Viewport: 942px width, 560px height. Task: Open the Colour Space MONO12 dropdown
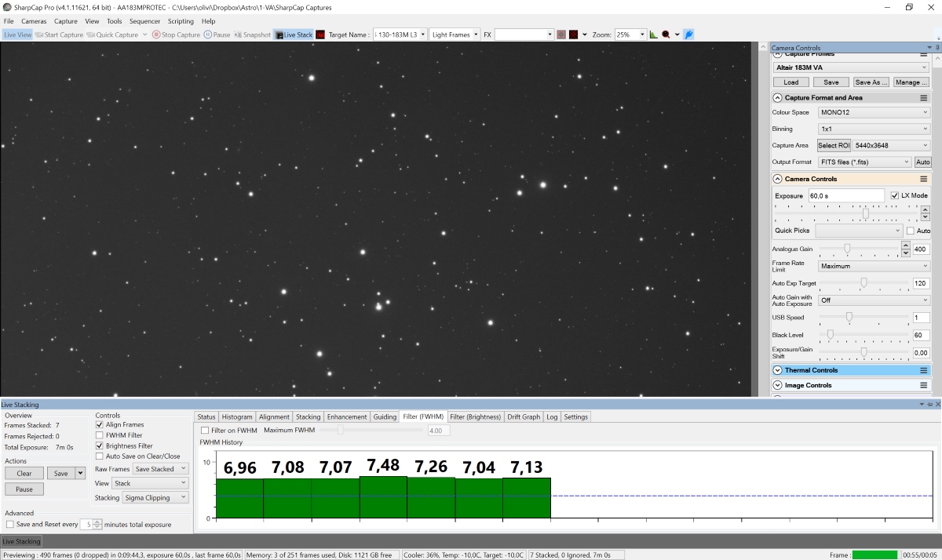tap(873, 112)
